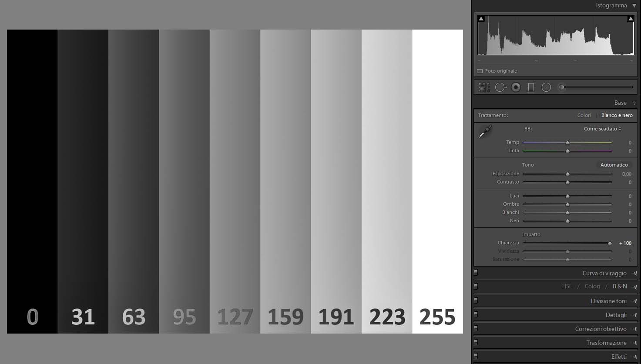The height and width of the screenshot is (364, 641).
Task: Select the Crop overlay tool
Action: pos(484,87)
